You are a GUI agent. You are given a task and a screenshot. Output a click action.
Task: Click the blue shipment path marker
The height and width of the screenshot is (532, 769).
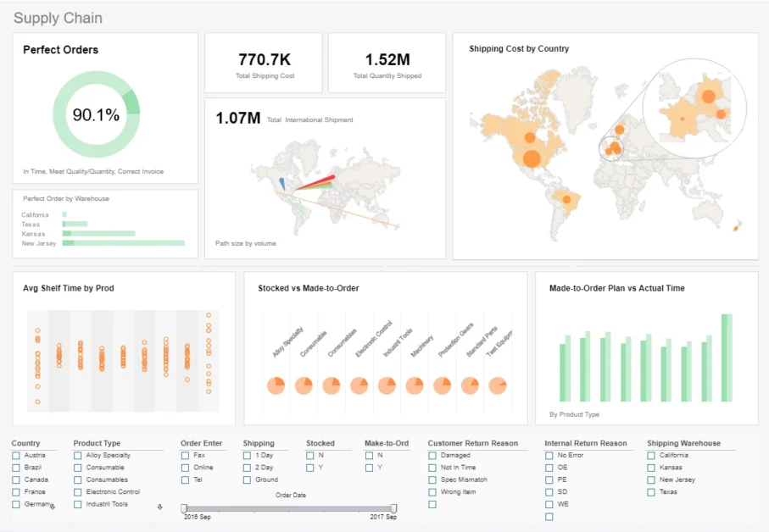(x=282, y=184)
